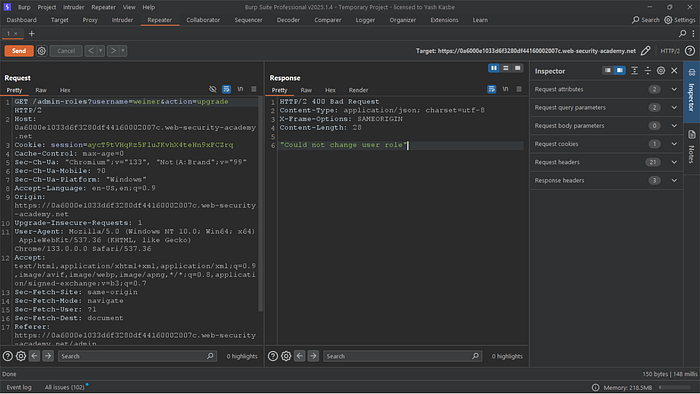Select Inspector list layout icon
700x394 pixels.
608,71
